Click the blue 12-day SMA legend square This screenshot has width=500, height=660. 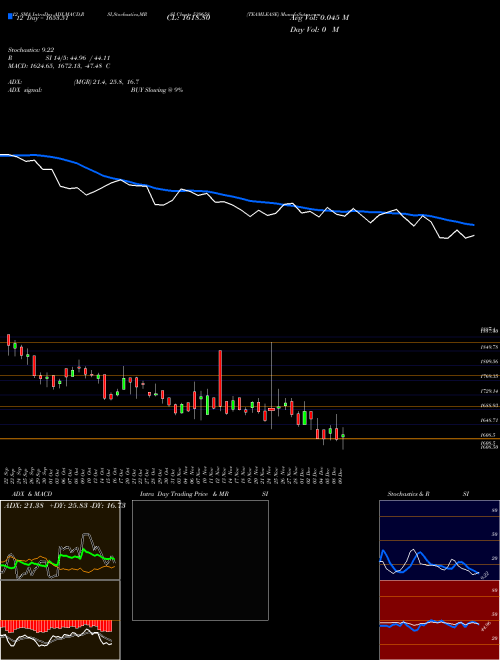tap(11, 16)
